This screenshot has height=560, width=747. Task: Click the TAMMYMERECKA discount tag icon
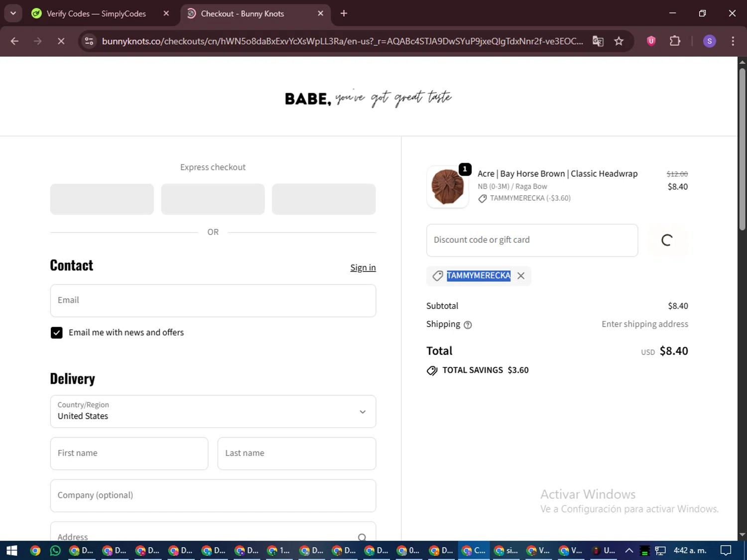[x=438, y=276]
